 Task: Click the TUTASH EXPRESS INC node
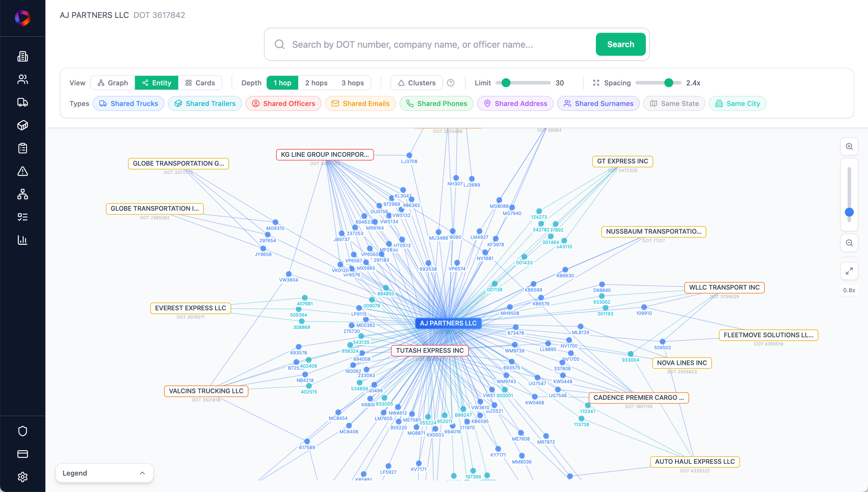[430, 351]
